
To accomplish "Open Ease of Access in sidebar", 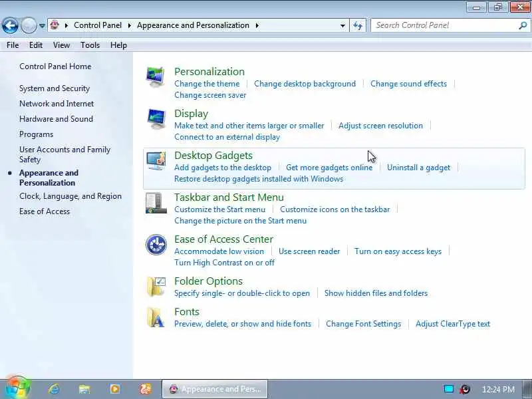I will click(x=45, y=211).
